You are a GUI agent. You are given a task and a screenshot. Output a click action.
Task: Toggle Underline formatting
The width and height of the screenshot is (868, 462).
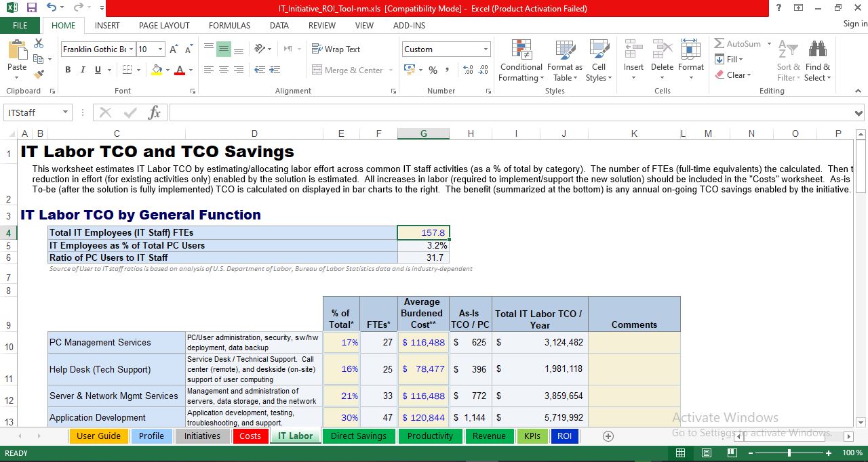pos(98,70)
